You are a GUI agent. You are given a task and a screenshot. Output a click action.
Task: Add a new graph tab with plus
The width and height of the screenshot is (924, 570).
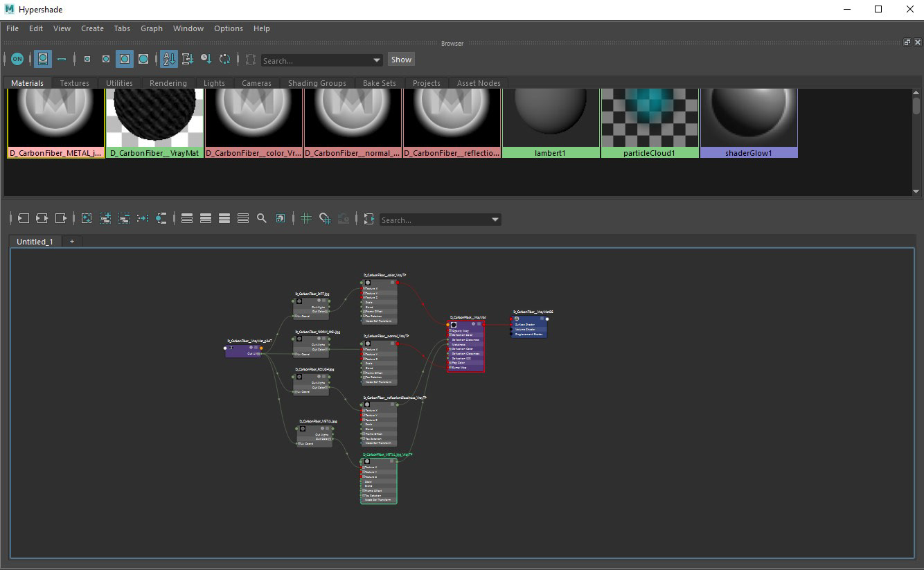tap(71, 241)
